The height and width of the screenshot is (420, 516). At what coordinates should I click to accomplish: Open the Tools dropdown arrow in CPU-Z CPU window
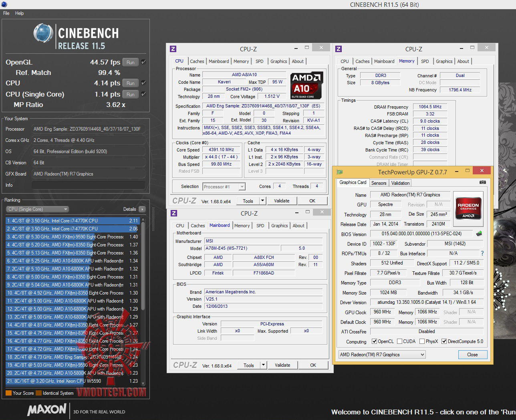262,201
